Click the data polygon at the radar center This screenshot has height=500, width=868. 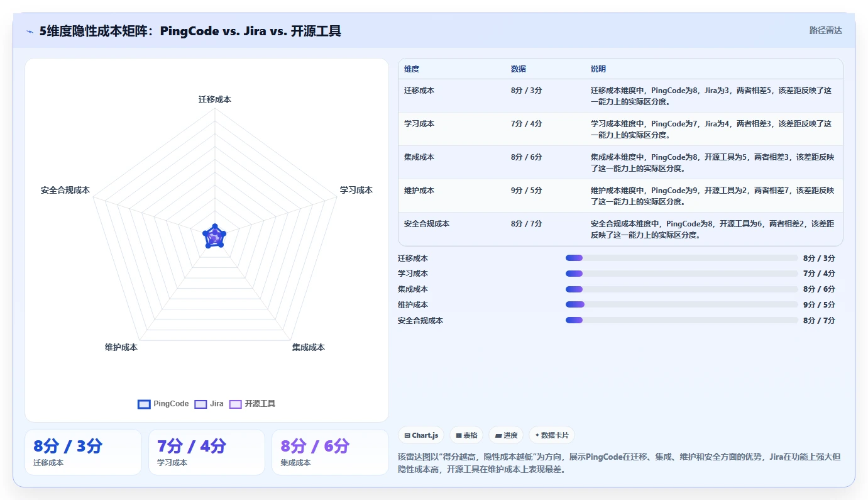pyautogui.click(x=214, y=237)
